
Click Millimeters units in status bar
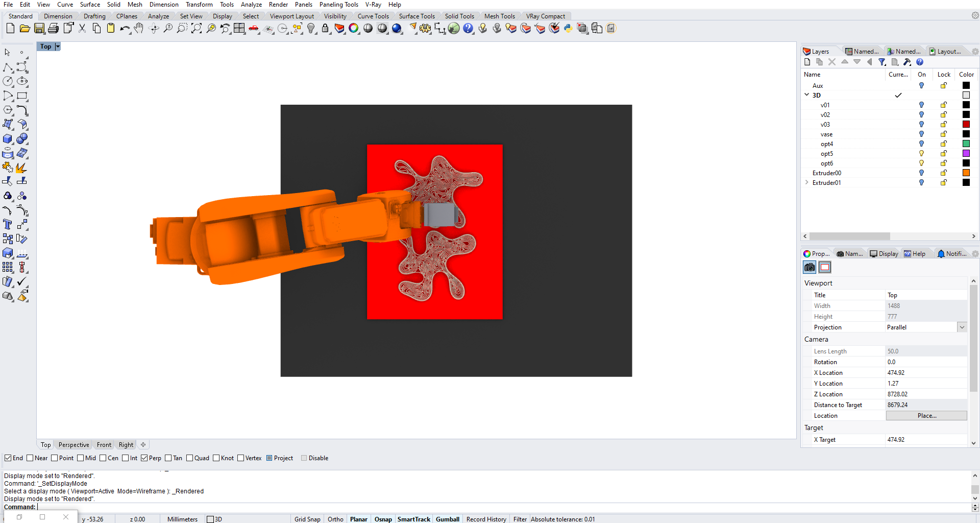[x=182, y=519]
